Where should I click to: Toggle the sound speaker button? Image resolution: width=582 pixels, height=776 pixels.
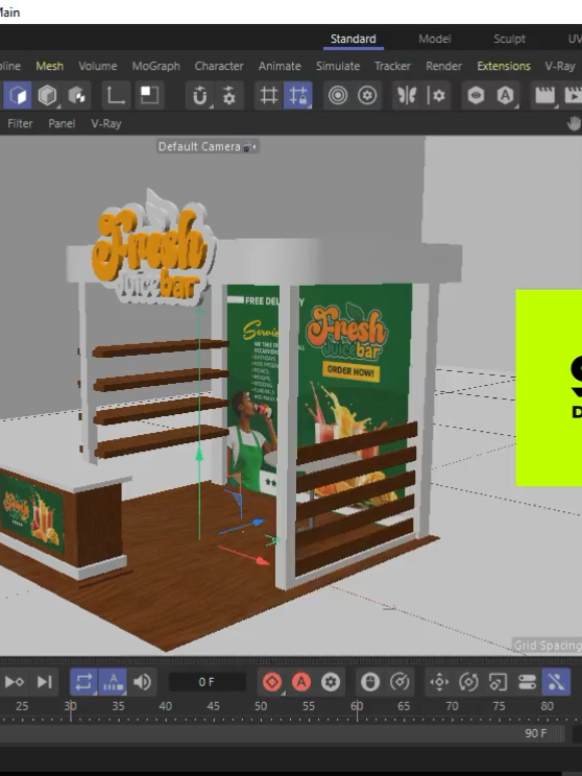[143, 681]
